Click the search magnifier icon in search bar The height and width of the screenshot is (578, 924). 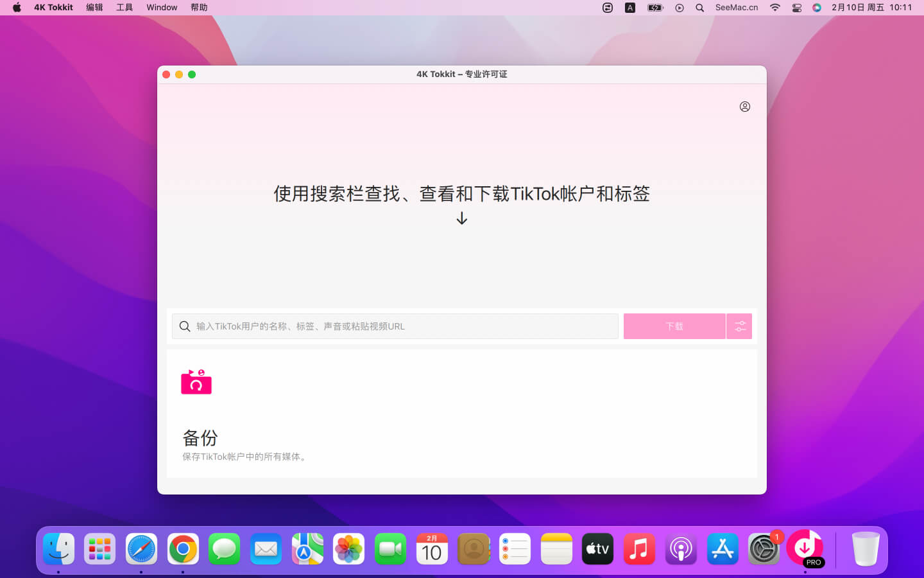click(185, 326)
